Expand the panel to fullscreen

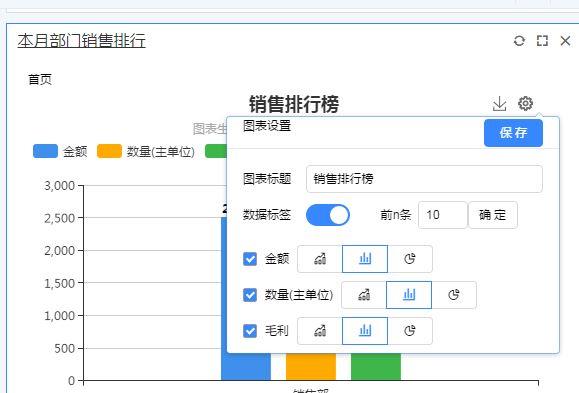[542, 41]
